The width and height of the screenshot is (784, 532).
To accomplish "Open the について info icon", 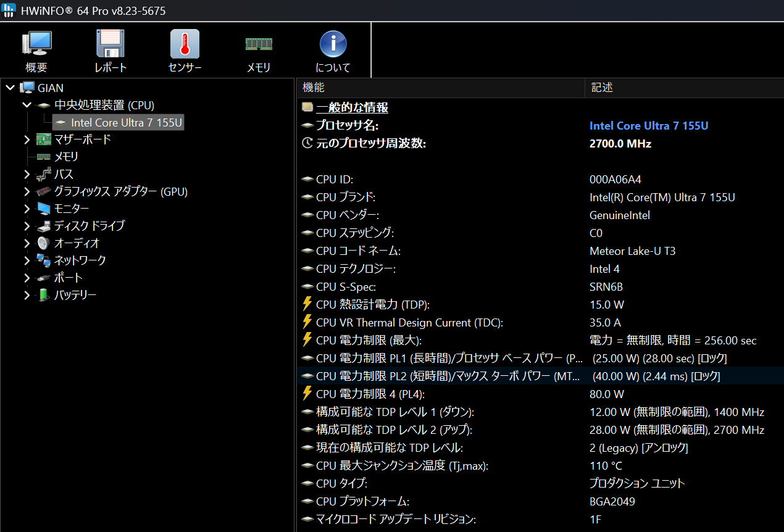I will [333, 44].
